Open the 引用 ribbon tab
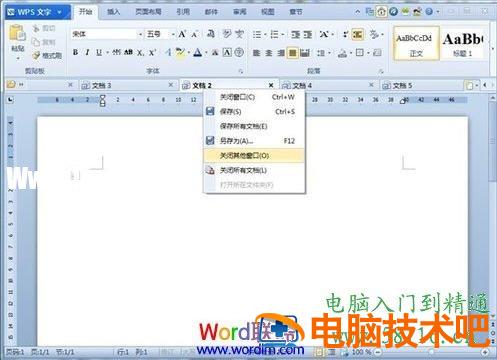This screenshot has height=360, width=497. click(x=183, y=12)
